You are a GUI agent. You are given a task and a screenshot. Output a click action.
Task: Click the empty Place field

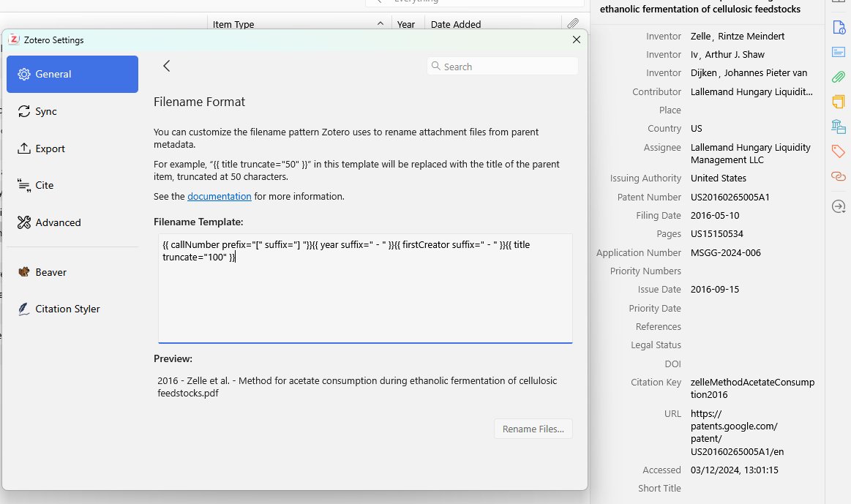pyautogui.click(x=751, y=110)
